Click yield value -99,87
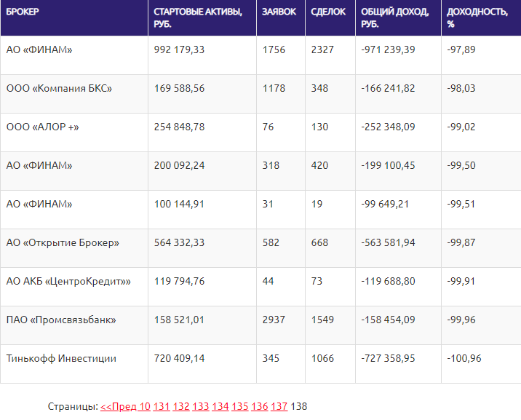 [461, 242]
